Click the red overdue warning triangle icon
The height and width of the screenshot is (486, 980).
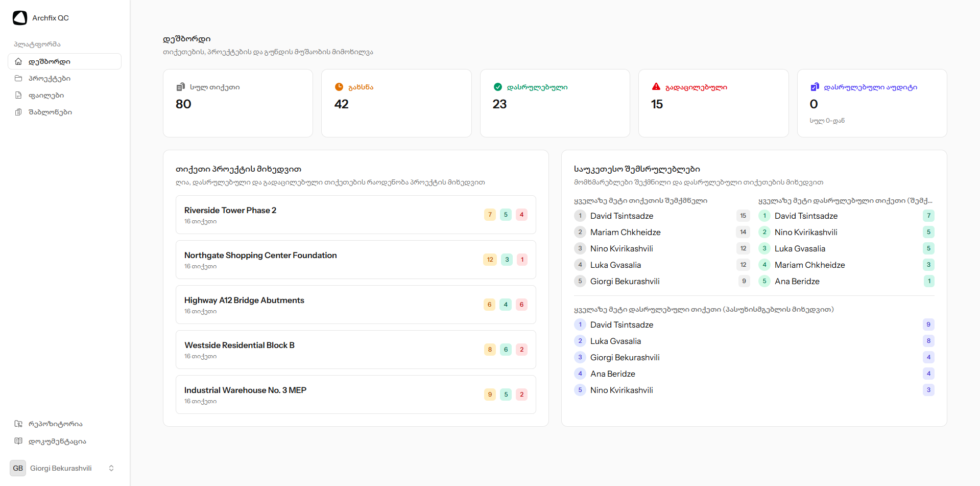click(x=656, y=87)
